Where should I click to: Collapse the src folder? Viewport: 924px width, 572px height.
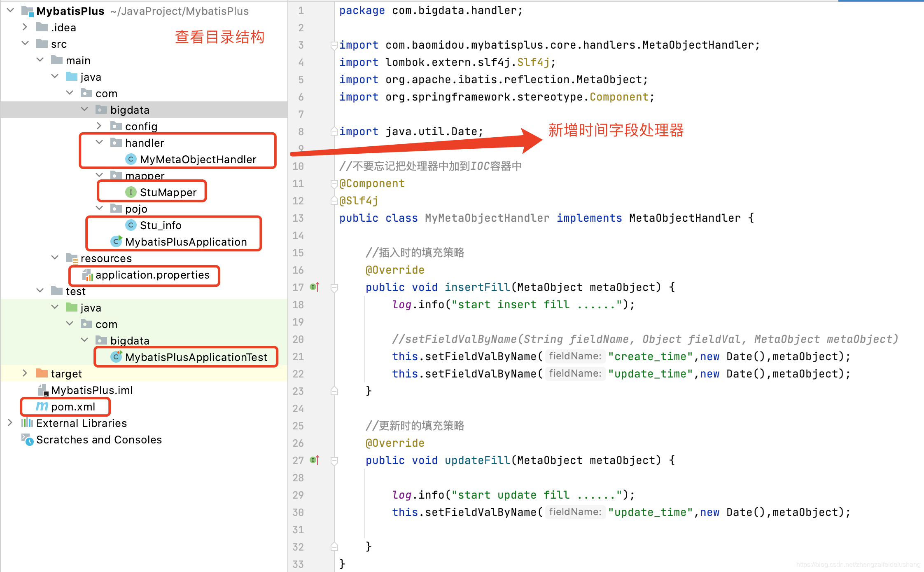click(x=25, y=43)
